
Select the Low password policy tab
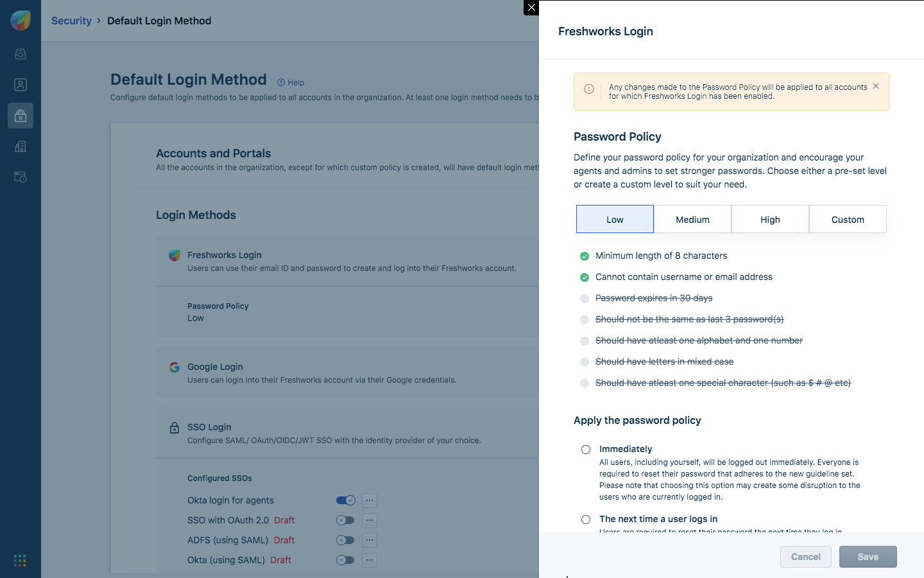pyautogui.click(x=615, y=219)
